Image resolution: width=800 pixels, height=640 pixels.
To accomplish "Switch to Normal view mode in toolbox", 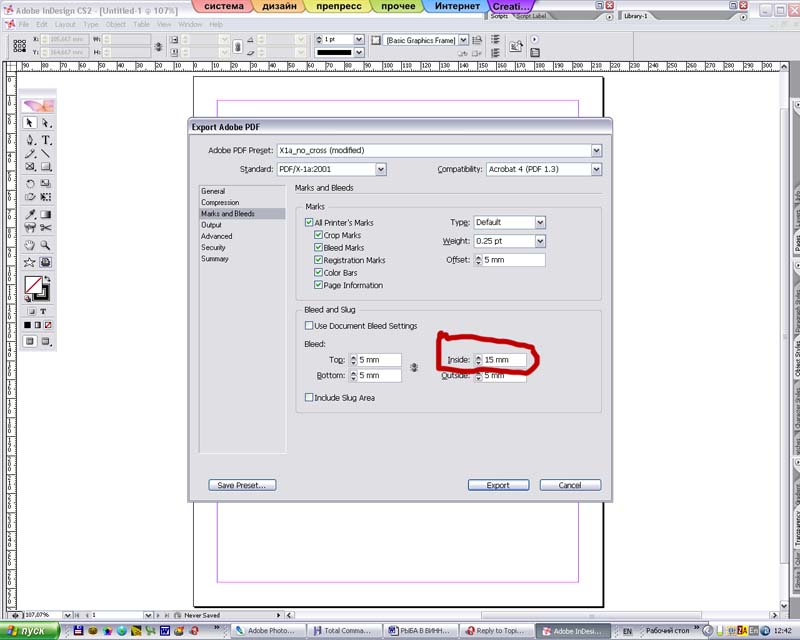I will (30, 341).
